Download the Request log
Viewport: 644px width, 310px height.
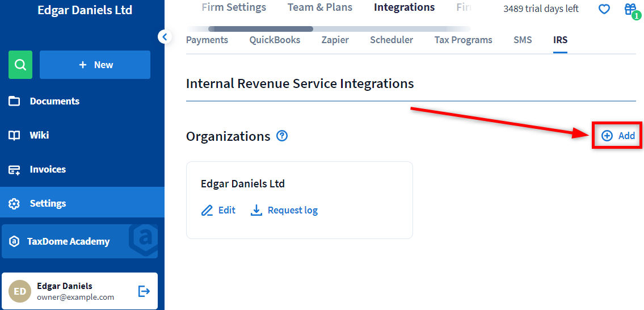(284, 211)
